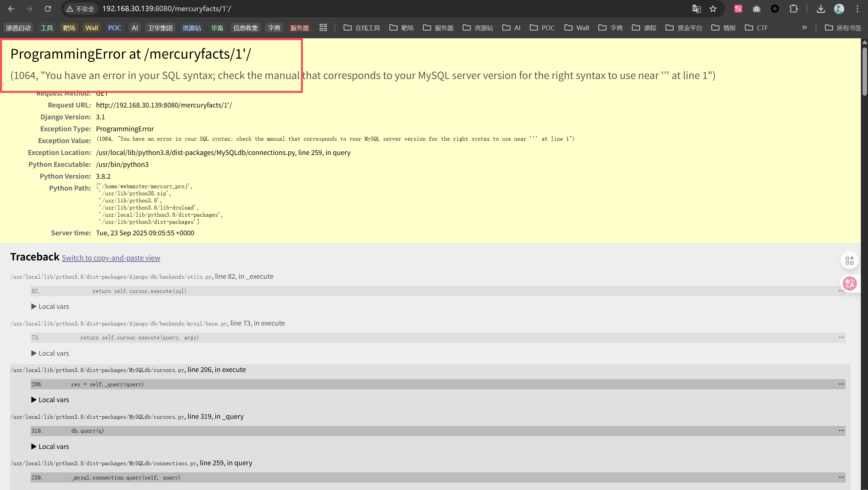Screen dimensions: 868x490
Task: Open the extensions puzzle icon
Action: point(793,9)
